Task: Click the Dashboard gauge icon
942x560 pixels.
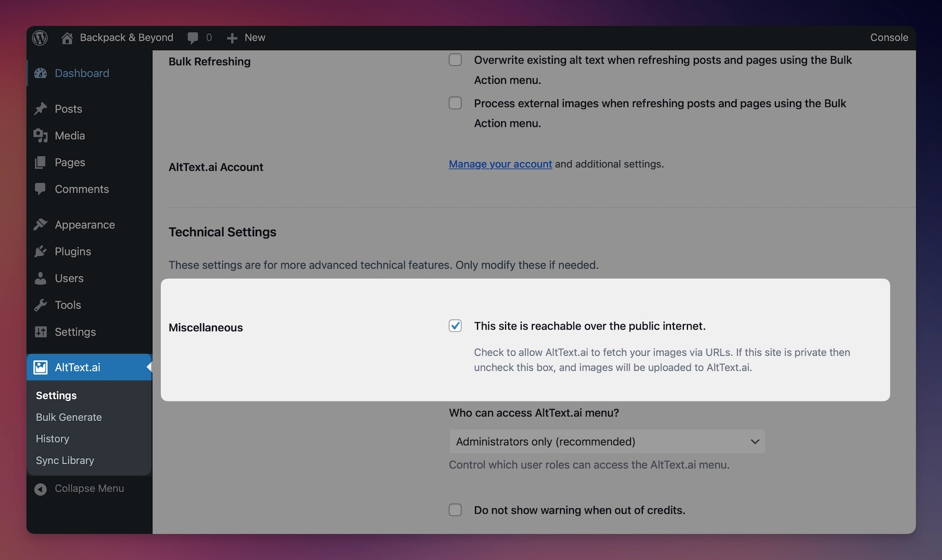Action: click(41, 73)
